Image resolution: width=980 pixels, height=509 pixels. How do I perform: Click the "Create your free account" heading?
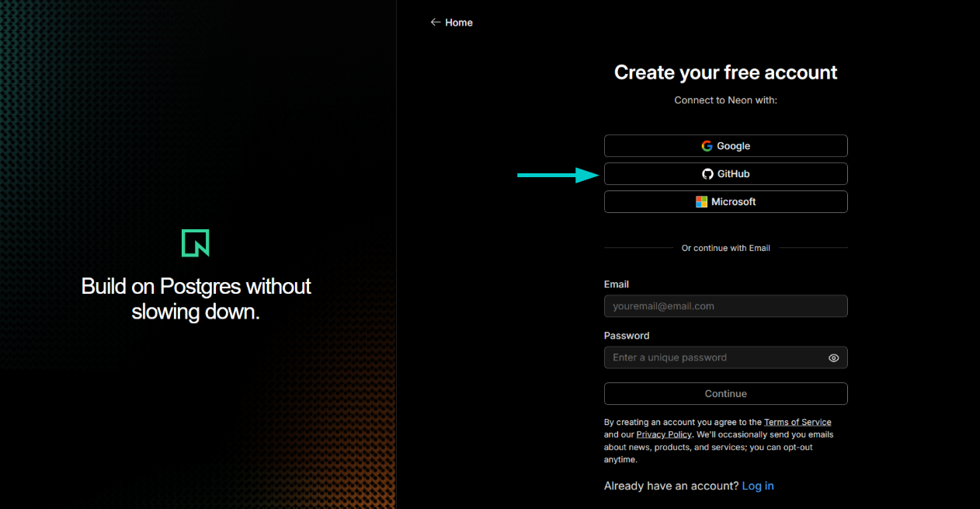725,71
